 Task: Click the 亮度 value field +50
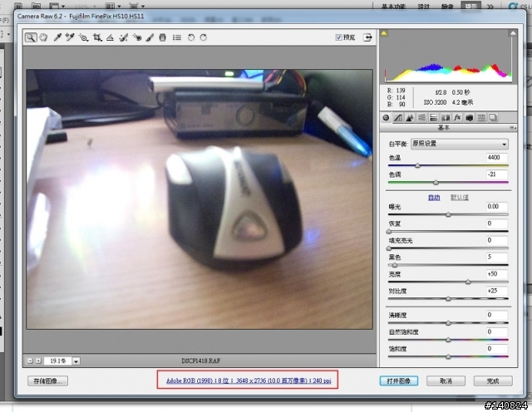pyautogui.click(x=496, y=274)
